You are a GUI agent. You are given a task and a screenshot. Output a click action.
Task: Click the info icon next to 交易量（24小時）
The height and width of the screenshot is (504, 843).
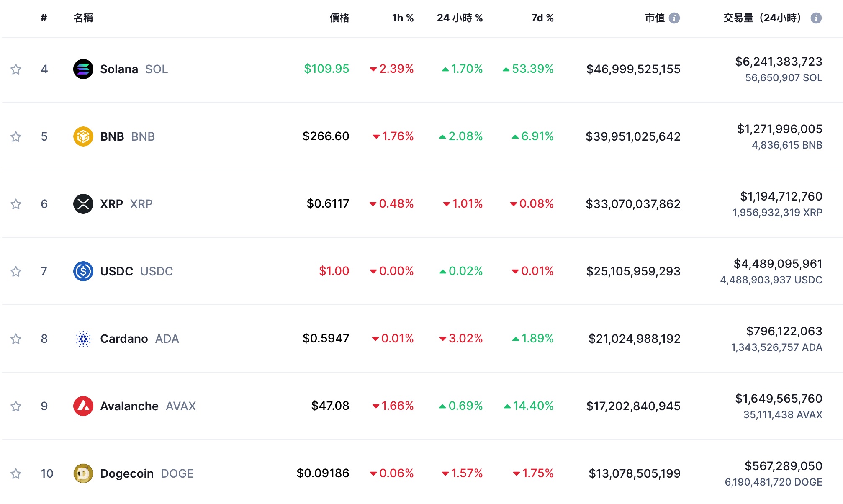click(x=816, y=18)
